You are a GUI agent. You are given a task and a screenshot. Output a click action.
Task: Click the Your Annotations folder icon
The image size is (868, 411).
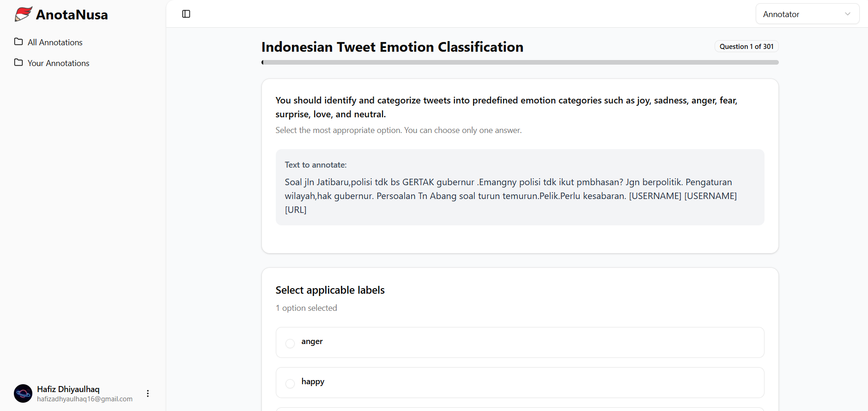coord(18,63)
